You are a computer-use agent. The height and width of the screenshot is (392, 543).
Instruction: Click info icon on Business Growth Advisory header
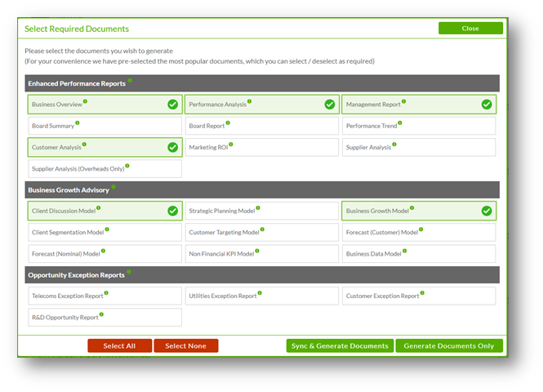113,187
